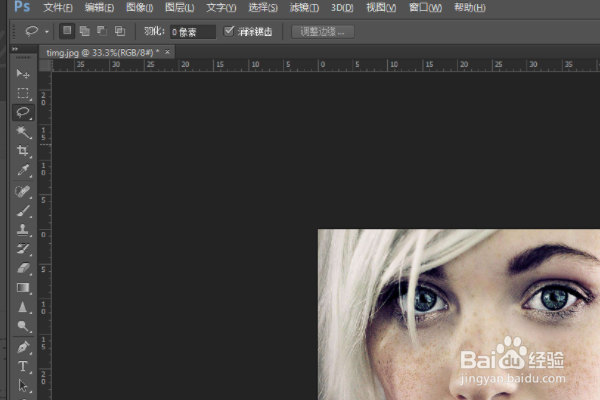
Task: Select the Eraser tool
Action: point(23,268)
